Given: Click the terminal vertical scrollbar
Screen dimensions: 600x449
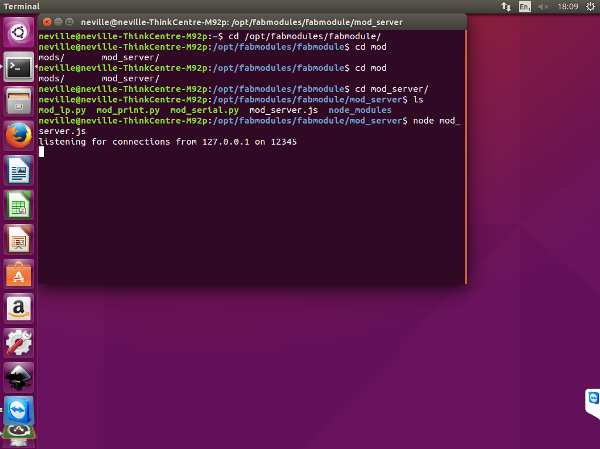Looking at the screenshot, I should (x=466, y=157).
